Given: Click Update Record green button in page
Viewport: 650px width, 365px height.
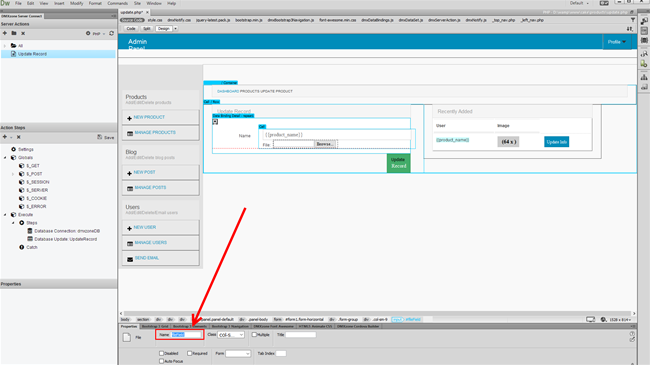Looking at the screenshot, I should click(x=398, y=163).
